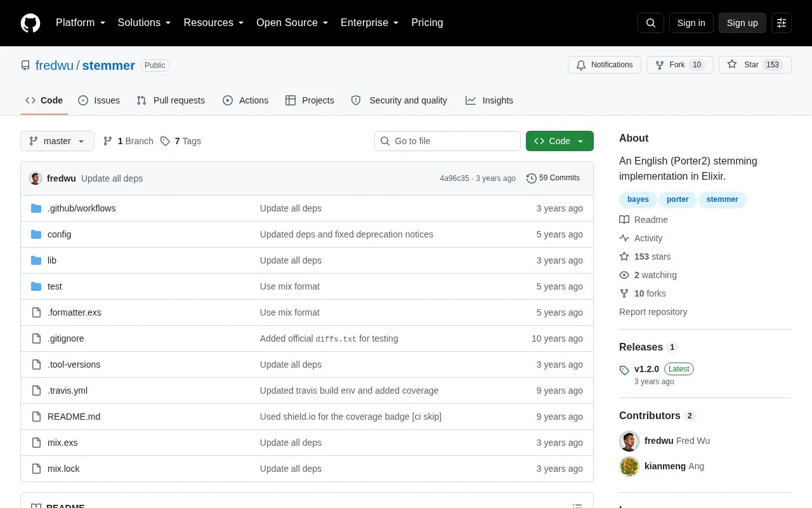Fork the stemmer repository
This screenshot has height=508, width=812.
tap(680, 65)
